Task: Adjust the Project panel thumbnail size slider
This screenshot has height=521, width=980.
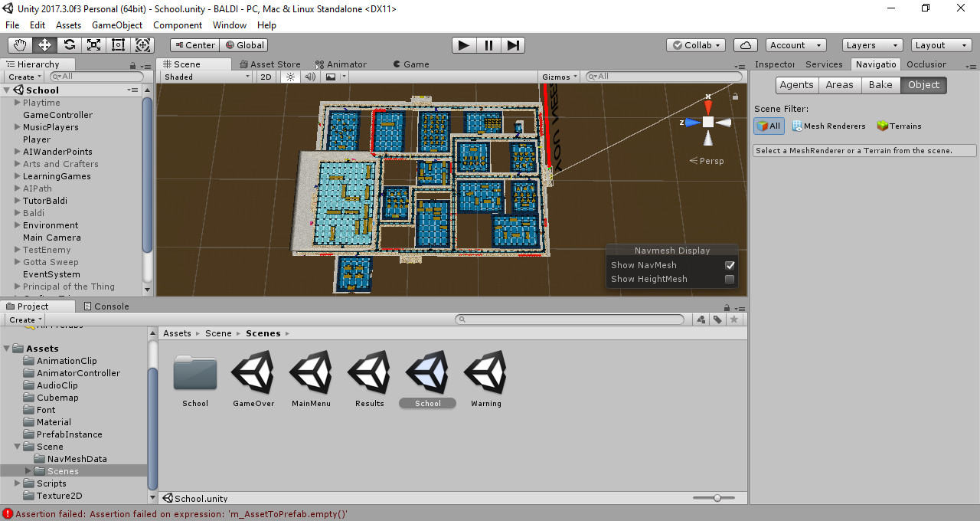Action: (x=717, y=498)
